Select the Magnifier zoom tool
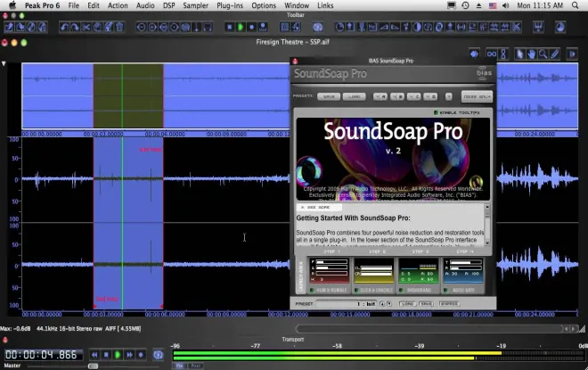Screen dimensions: 588x370 543,54
